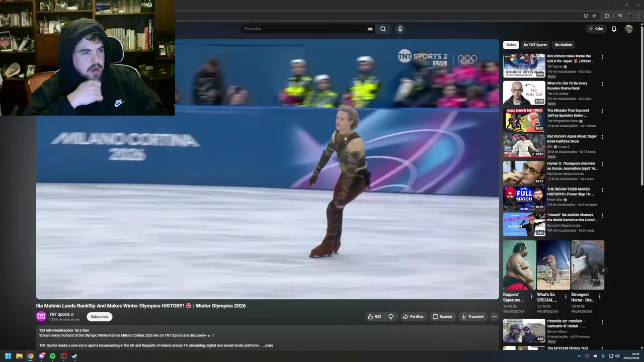Open Ilia Malinin World Record thumbnail
644x362 pixels.
[x=524, y=224]
